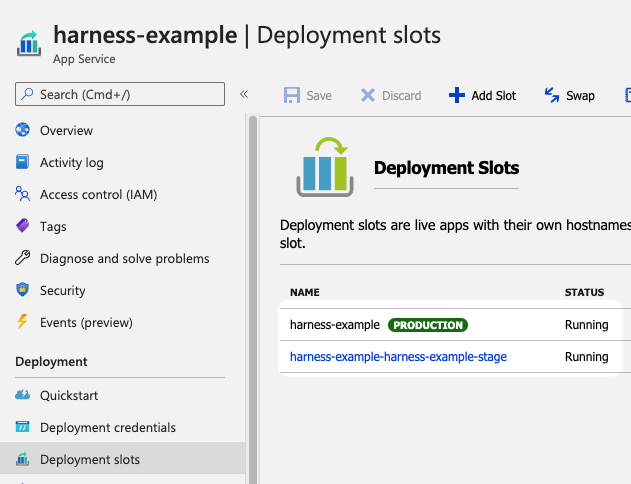Click the Deployment credentials icon
Viewport: 631px width, 484px height.
point(23,426)
